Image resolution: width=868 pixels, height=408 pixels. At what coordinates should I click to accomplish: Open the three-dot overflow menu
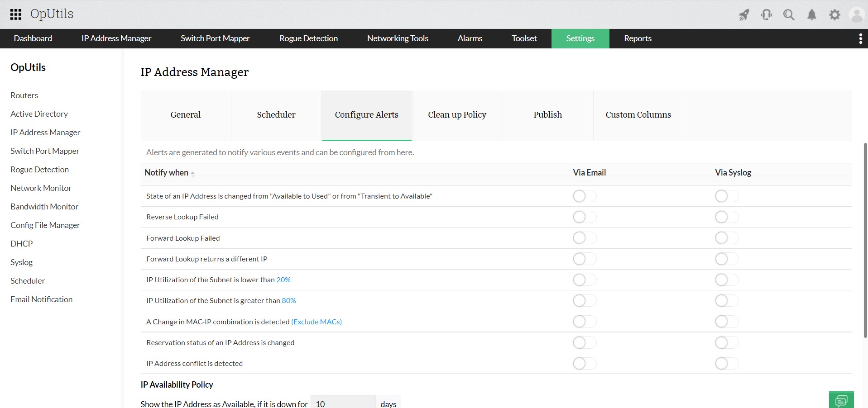(x=861, y=38)
